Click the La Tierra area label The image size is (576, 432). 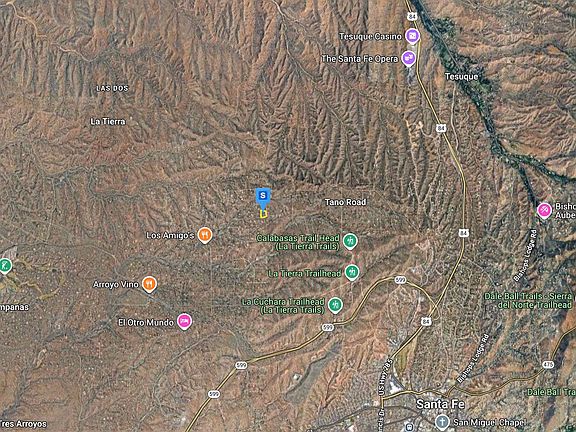(108, 122)
